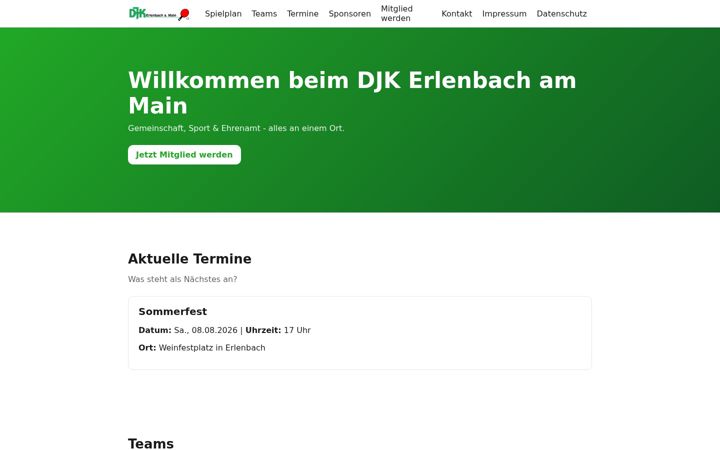Image resolution: width=720 pixels, height=450 pixels.
Task: Click the Teams section heading
Action: pyautogui.click(x=151, y=444)
